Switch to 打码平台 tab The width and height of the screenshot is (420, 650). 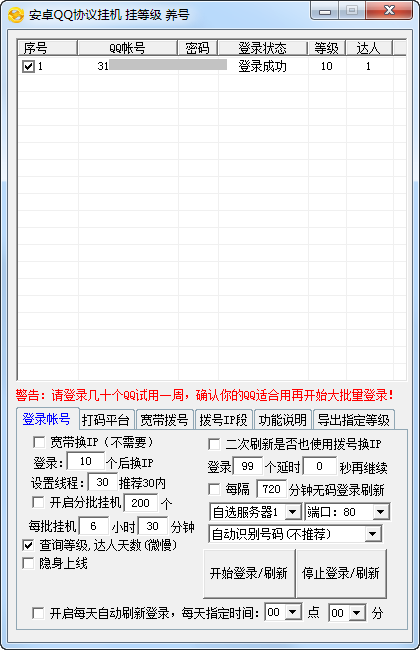coord(106,420)
